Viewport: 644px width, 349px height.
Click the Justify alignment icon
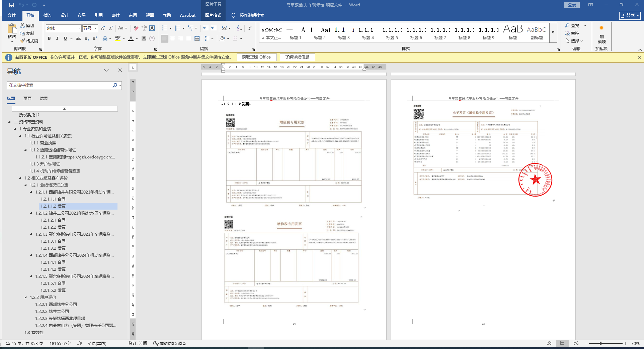click(x=189, y=39)
